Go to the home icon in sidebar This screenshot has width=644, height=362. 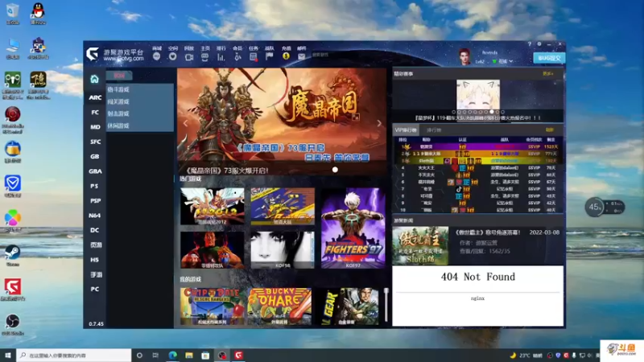pos(94,79)
